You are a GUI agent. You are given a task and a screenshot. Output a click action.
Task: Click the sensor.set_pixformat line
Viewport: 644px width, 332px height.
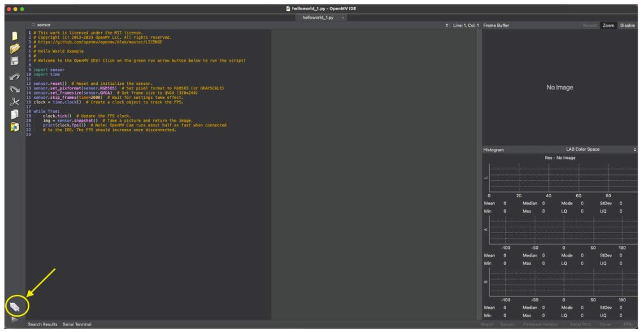pos(128,88)
